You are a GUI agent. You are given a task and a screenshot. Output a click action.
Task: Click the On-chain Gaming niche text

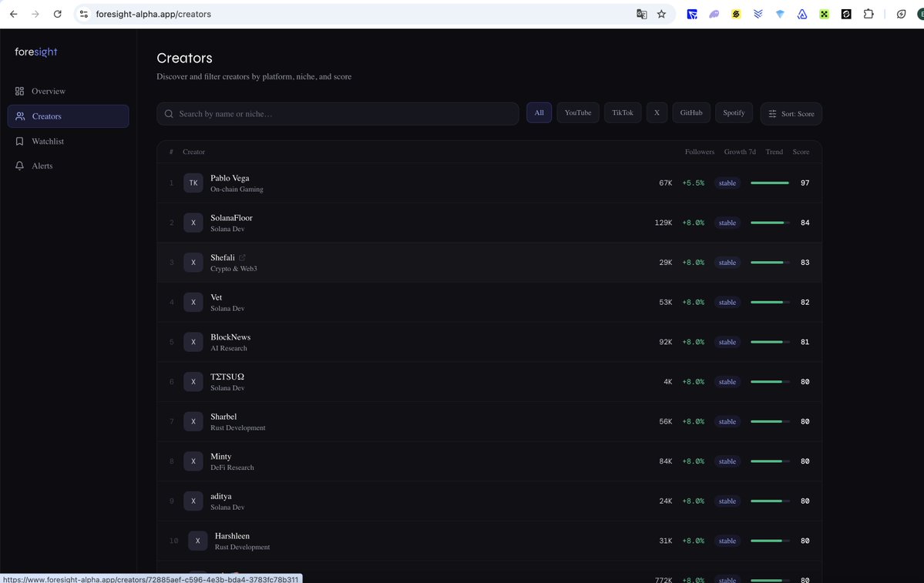click(237, 189)
